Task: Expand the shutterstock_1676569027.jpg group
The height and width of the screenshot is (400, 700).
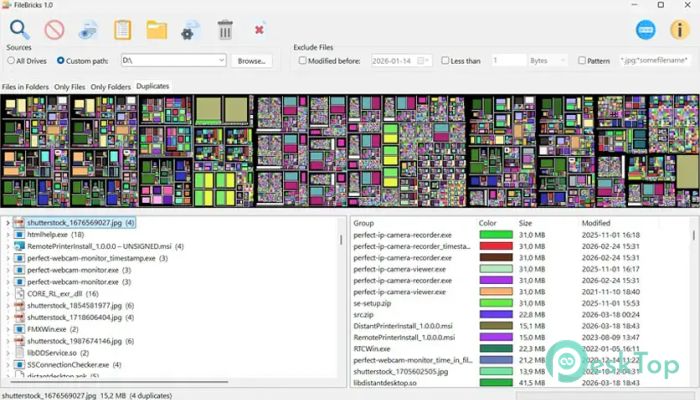Action: point(8,222)
